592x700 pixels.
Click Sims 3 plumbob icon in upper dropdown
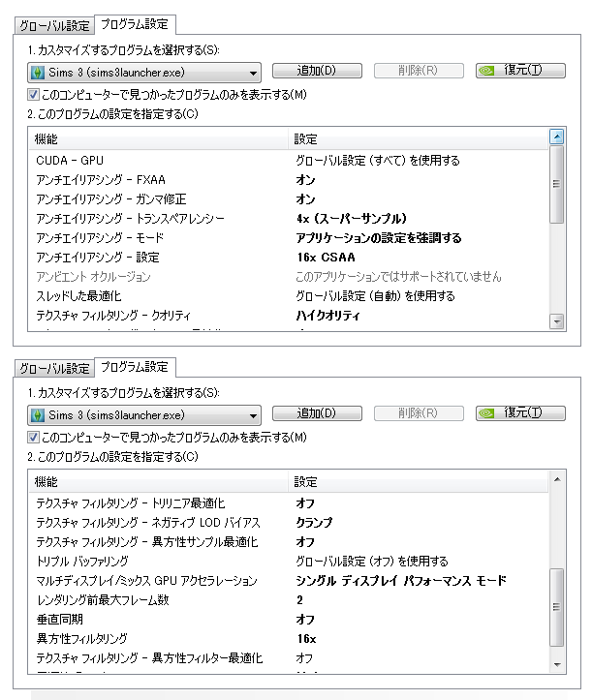click(x=38, y=73)
